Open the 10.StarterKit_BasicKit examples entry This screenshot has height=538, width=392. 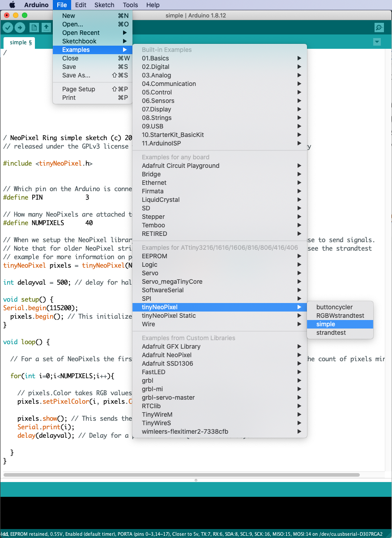220,135
